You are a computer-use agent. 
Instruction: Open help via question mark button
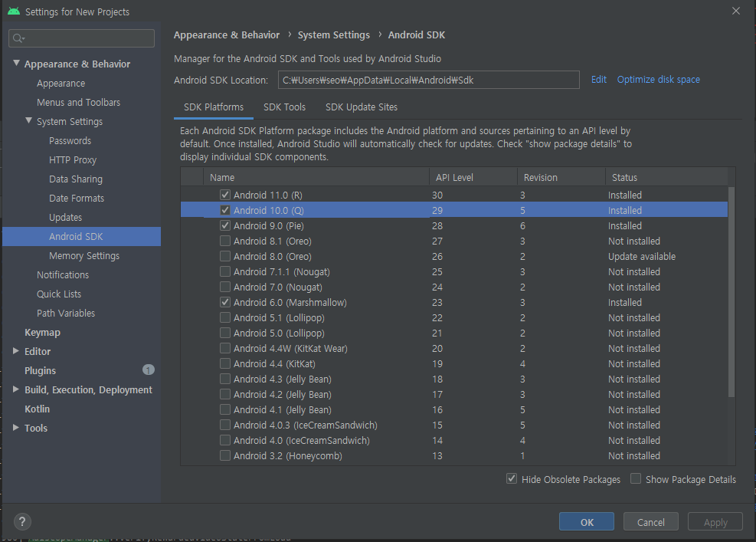coord(22,521)
